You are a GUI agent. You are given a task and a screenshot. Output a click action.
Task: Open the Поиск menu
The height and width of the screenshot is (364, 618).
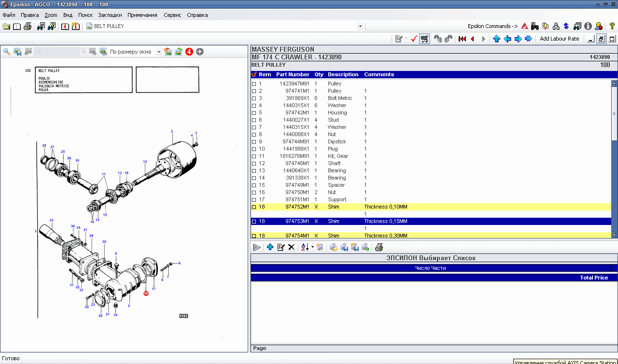pyautogui.click(x=85, y=15)
